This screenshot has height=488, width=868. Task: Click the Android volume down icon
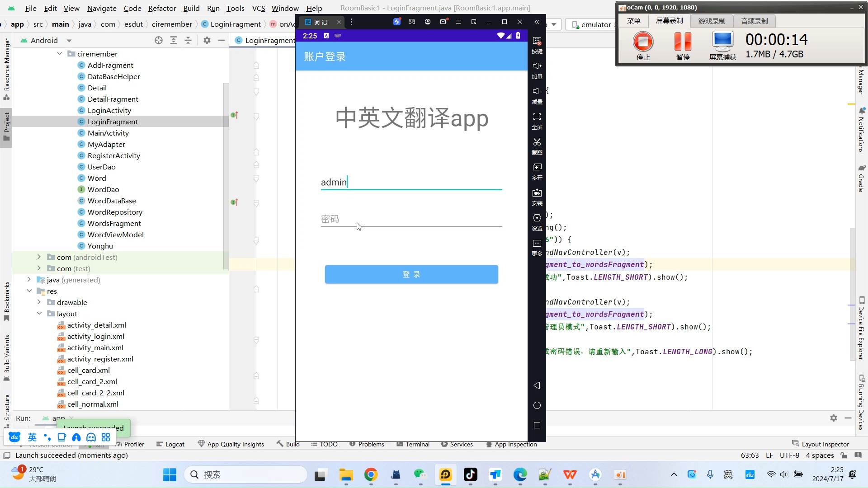(537, 90)
